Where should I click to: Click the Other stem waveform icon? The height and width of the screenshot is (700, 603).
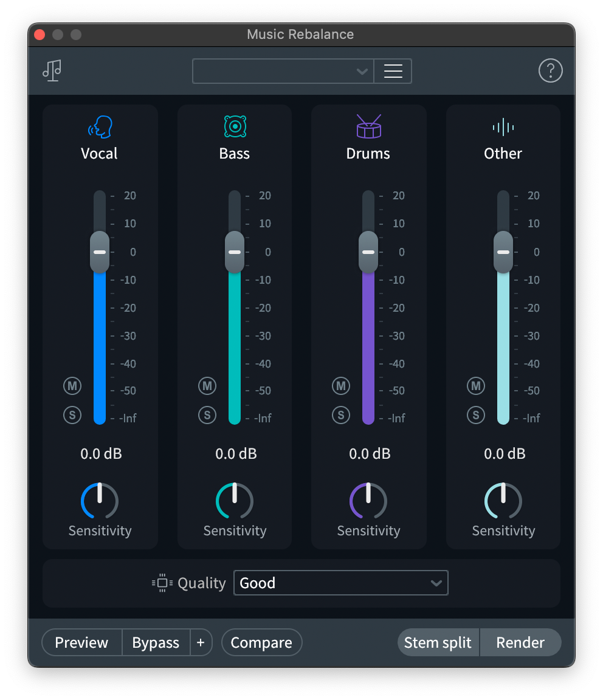[503, 126]
